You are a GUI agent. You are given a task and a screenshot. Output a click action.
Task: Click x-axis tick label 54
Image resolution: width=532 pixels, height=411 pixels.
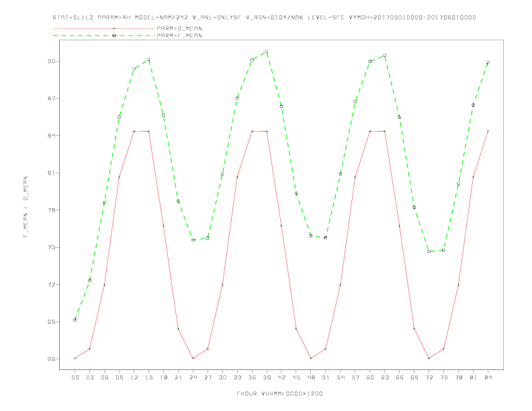tap(341, 377)
